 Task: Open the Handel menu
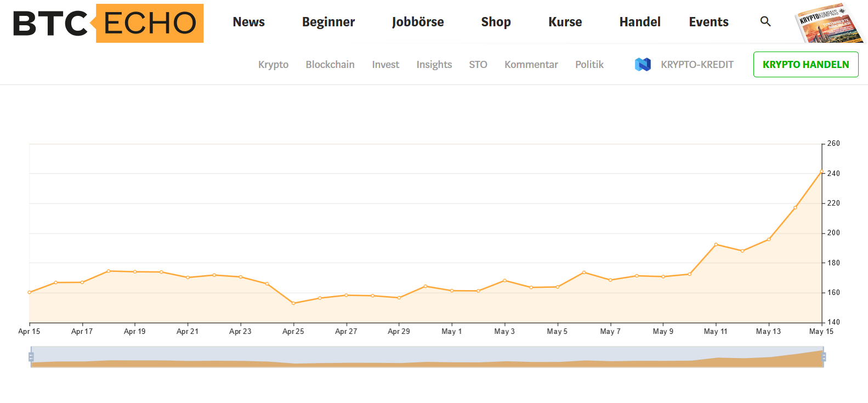(640, 22)
